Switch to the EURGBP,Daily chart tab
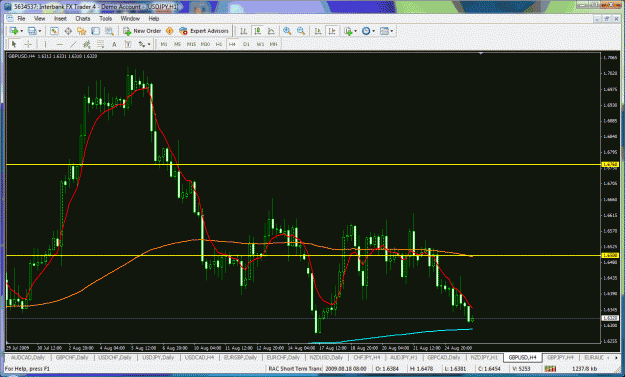The width and height of the screenshot is (625, 377). click(x=240, y=357)
